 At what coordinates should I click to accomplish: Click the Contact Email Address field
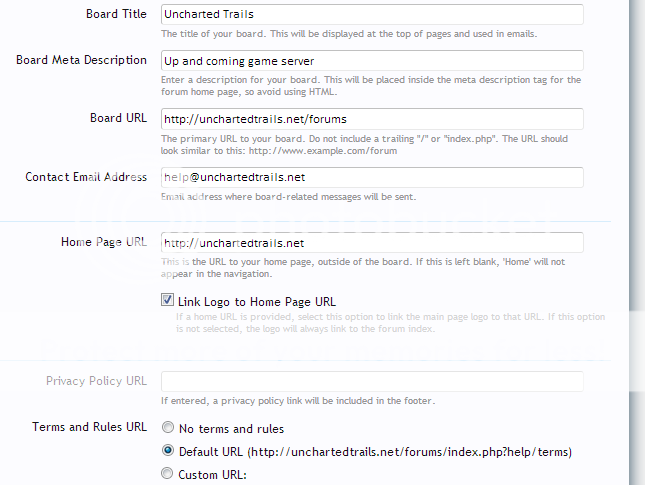tap(372, 177)
